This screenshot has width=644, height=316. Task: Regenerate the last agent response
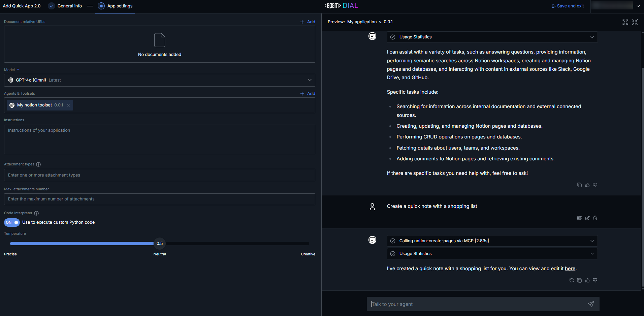[x=572, y=280]
